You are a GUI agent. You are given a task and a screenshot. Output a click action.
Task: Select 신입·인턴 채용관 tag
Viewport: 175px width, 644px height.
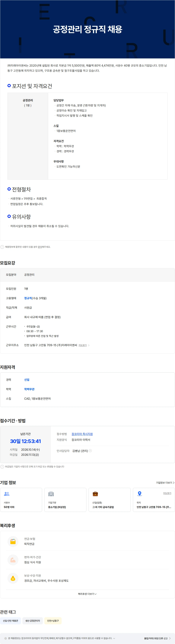pyautogui.click(x=11, y=621)
